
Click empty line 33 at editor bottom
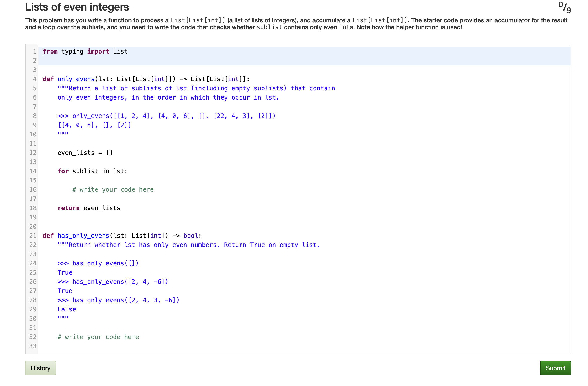(74, 346)
